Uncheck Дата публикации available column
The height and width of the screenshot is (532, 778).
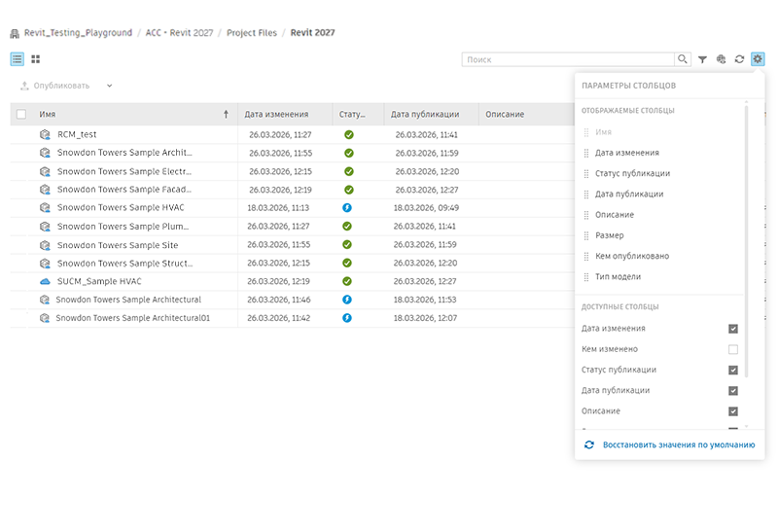tap(733, 391)
